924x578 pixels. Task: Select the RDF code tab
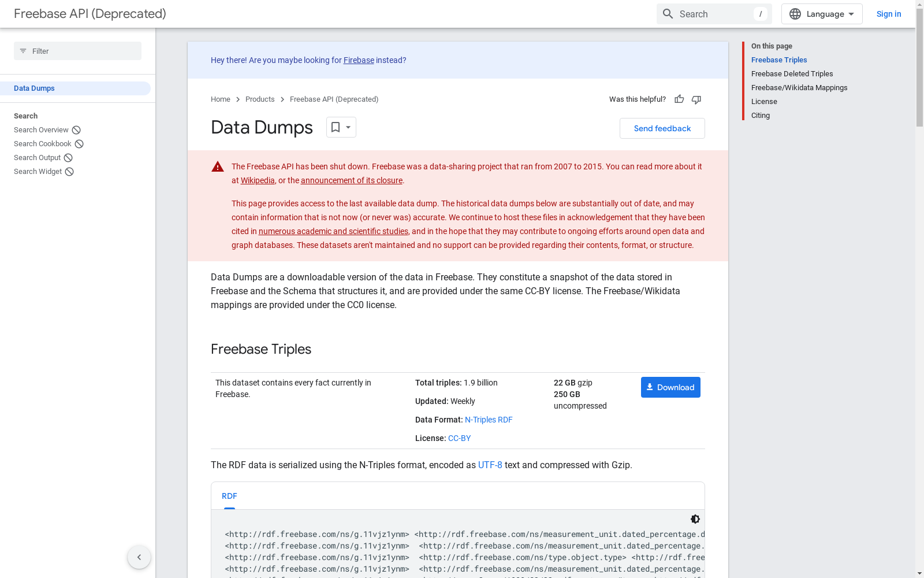pyautogui.click(x=229, y=496)
